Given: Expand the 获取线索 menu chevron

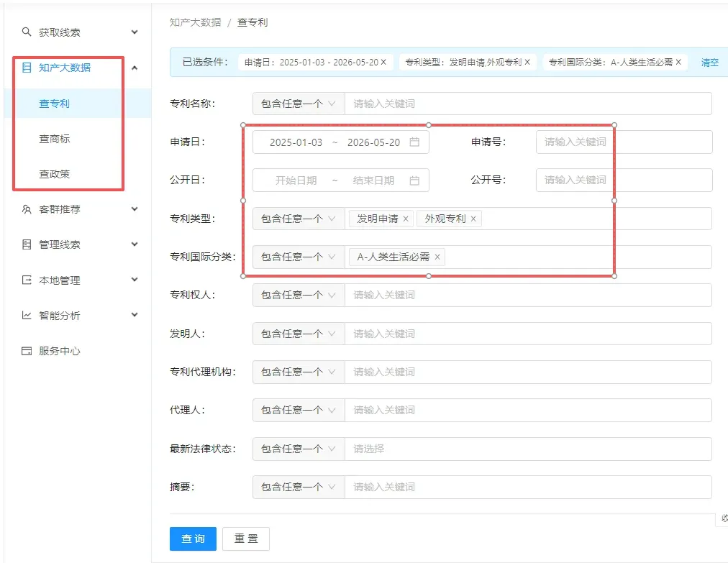Looking at the screenshot, I should point(135,32).
